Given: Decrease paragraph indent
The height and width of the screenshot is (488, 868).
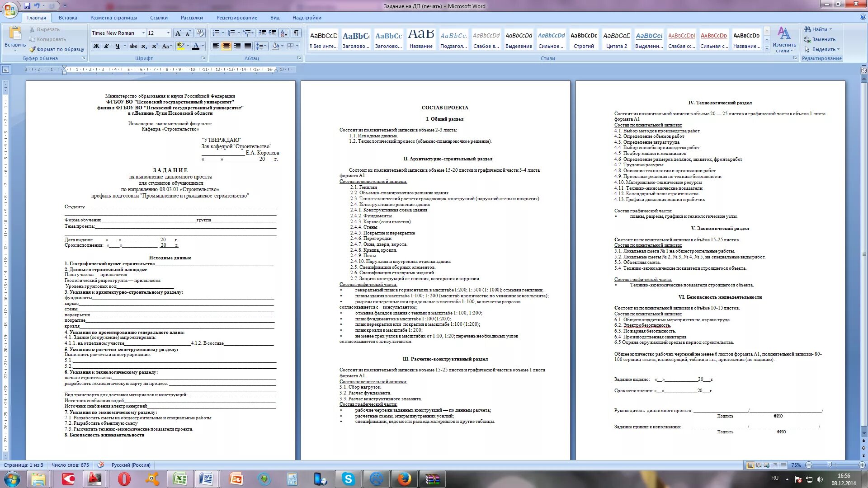Looking at the screenshot, I should click(x=262, y=33).
